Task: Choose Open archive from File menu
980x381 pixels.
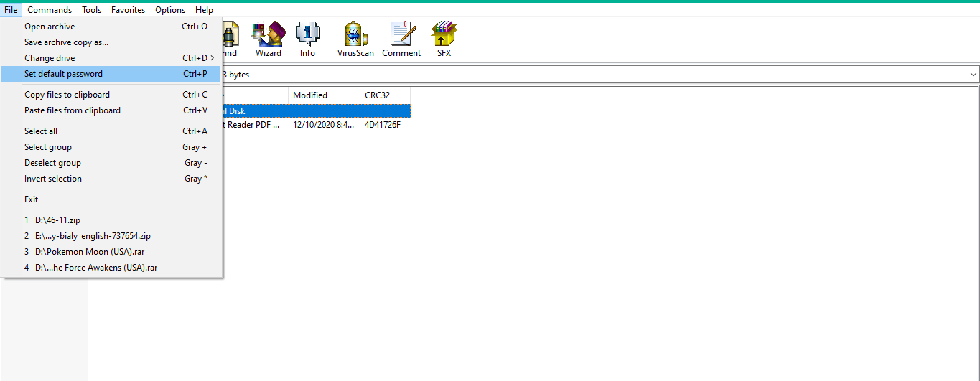Action: pyautogui.click(x=111, y=27)
